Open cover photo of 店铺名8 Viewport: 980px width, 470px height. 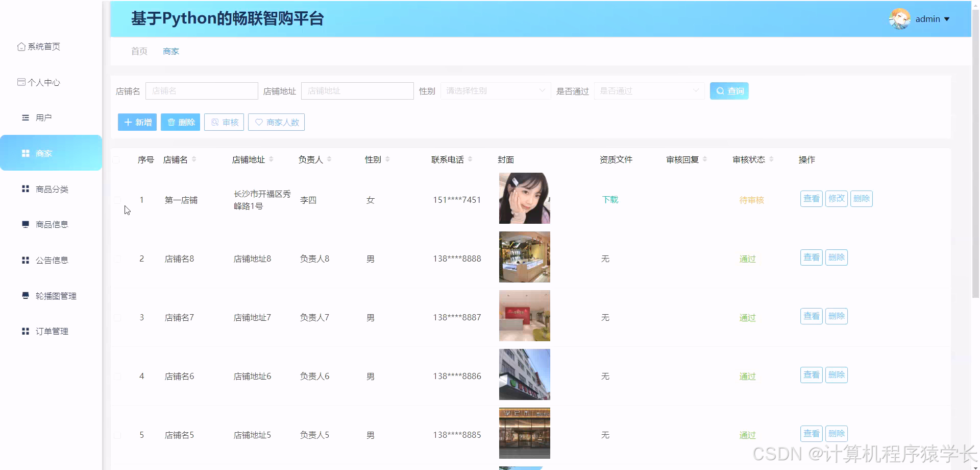[x=525, y=257]
